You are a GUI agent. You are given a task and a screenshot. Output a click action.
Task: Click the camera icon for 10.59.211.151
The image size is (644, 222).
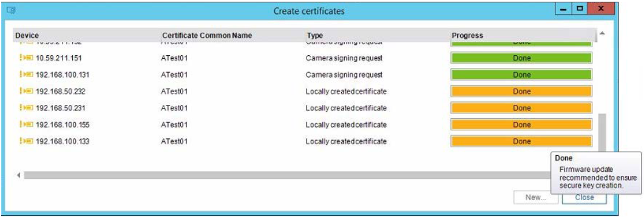(26, 58)
